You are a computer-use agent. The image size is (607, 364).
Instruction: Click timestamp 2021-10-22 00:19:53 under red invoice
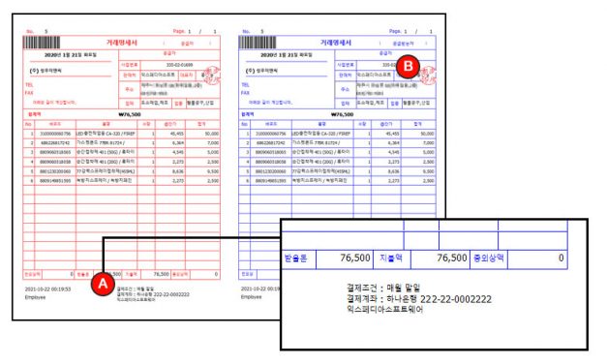(x=48, y=289)
